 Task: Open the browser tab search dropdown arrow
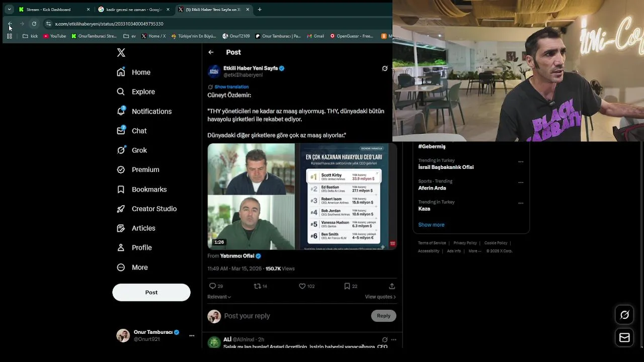click(9, 10)
